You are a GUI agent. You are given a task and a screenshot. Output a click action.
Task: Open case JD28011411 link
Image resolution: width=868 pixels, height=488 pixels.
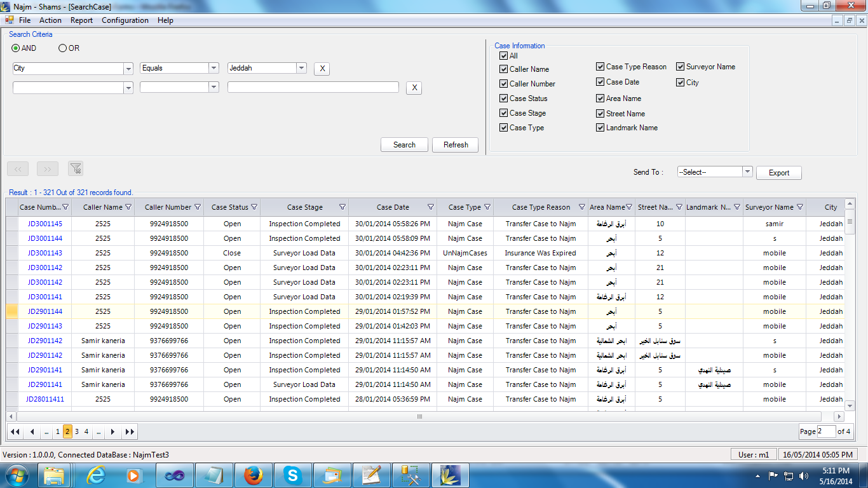(45, 399)
